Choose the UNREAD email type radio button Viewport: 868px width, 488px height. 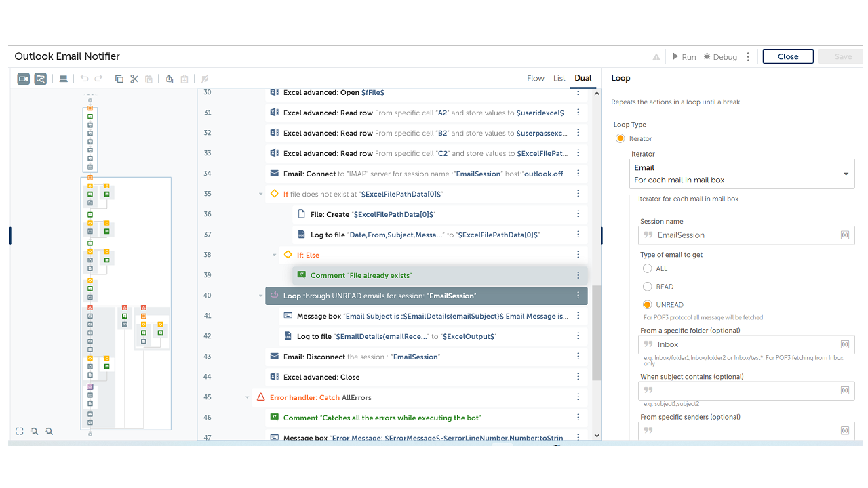point(648,305)
